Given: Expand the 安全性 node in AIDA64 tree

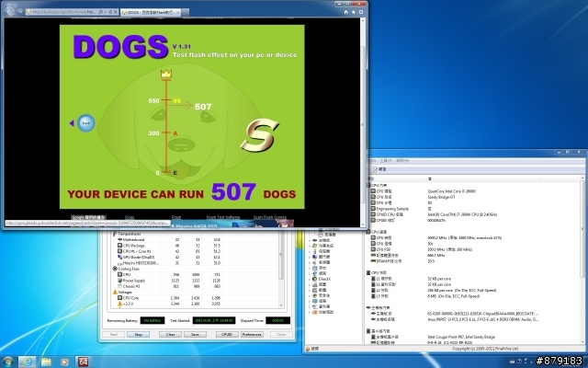Looking at the screenshot, I should [x=310, y=295].
